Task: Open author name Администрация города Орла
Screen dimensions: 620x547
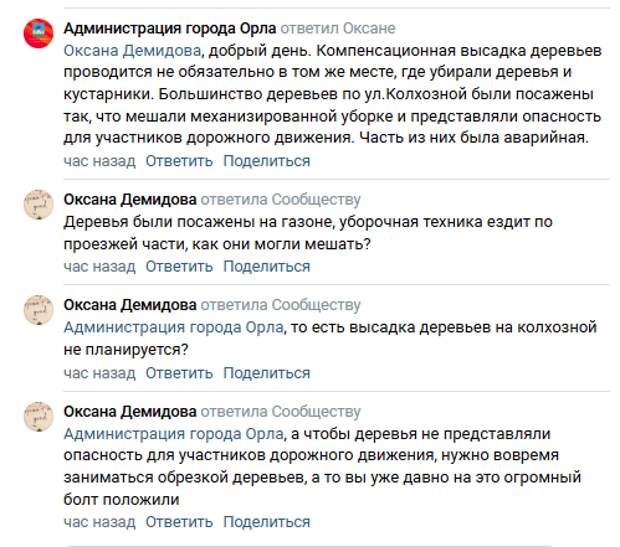Action: point(170,28)
